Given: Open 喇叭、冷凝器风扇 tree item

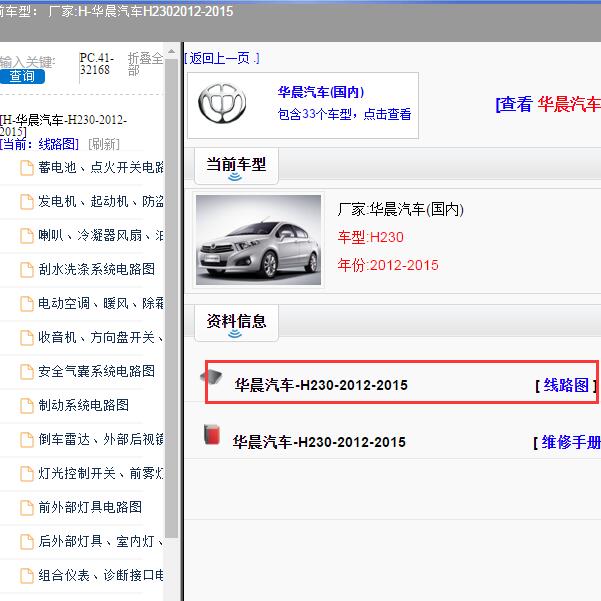Looking at the screenshot, I should tap(101, 235).
